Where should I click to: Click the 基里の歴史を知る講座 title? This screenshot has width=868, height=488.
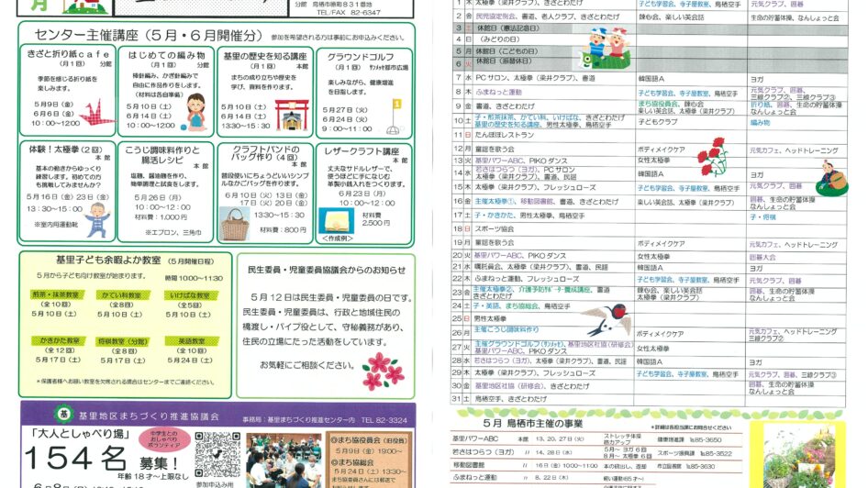[x=265, y=56]
